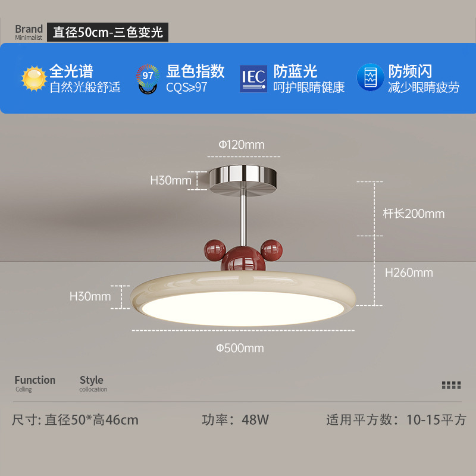Click the Φ120mm base diameter label
The image size is (476, 476).
242,145
